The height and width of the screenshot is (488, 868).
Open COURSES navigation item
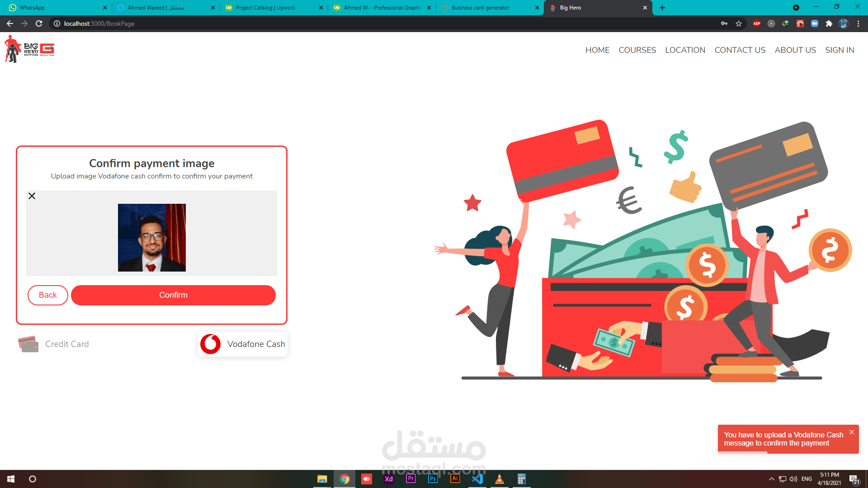point(637,50)
